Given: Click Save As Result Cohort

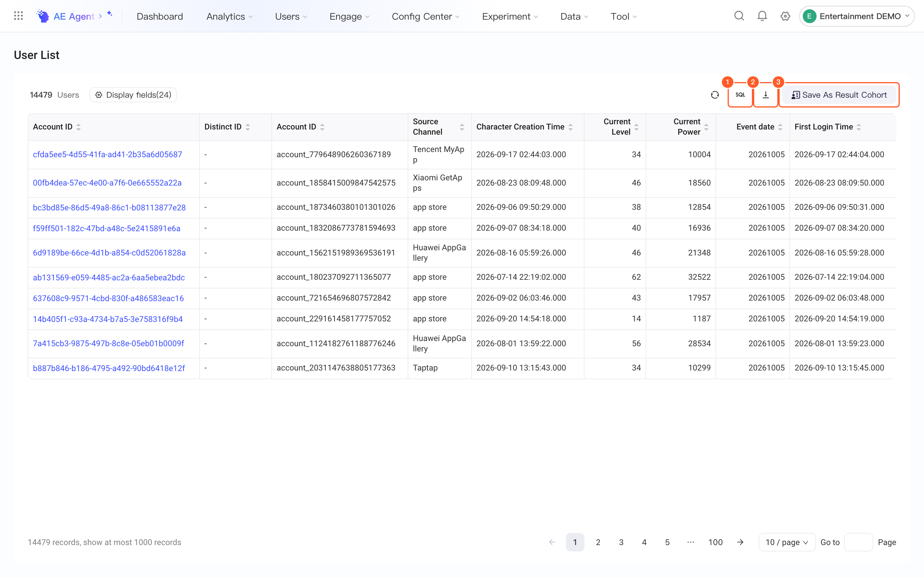Looking at the screenshot, I should coord(839,95).
